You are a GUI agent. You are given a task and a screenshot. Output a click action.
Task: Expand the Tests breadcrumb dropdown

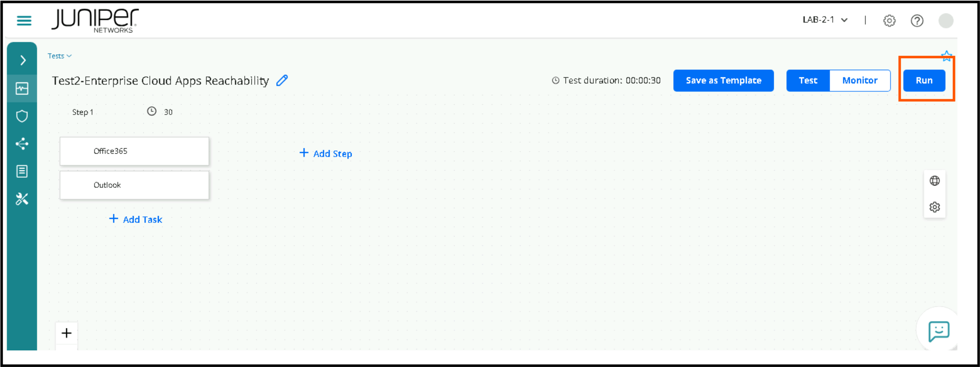[59, 56]
